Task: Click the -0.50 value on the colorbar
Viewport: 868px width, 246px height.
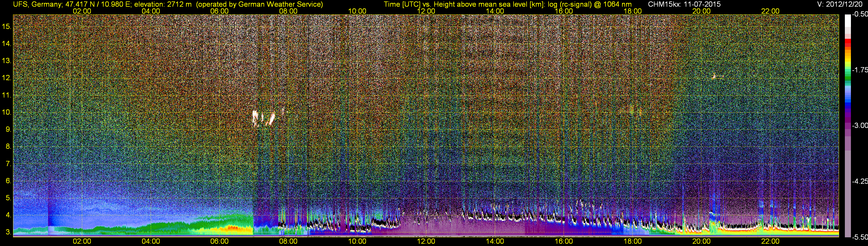Action: point(860,14)
